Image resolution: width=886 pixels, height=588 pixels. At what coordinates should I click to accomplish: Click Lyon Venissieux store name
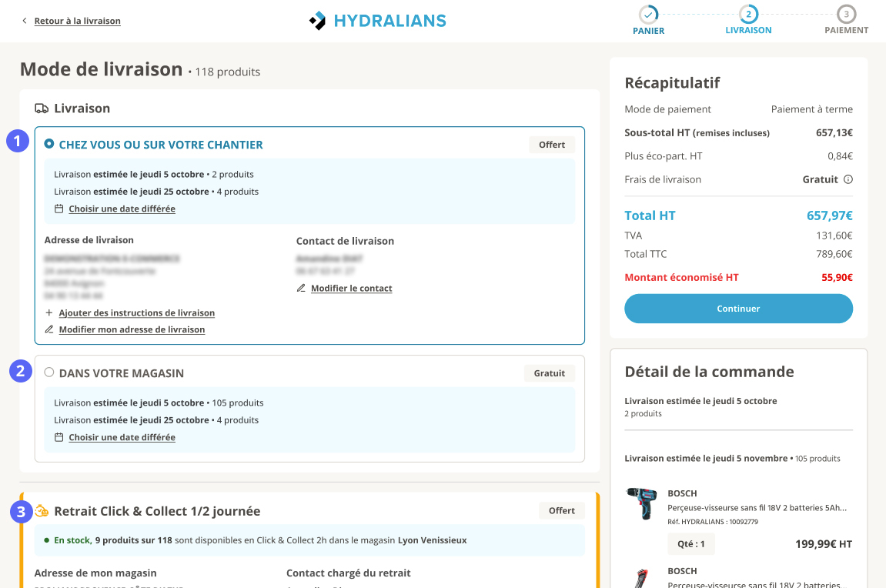pos(433,540)
